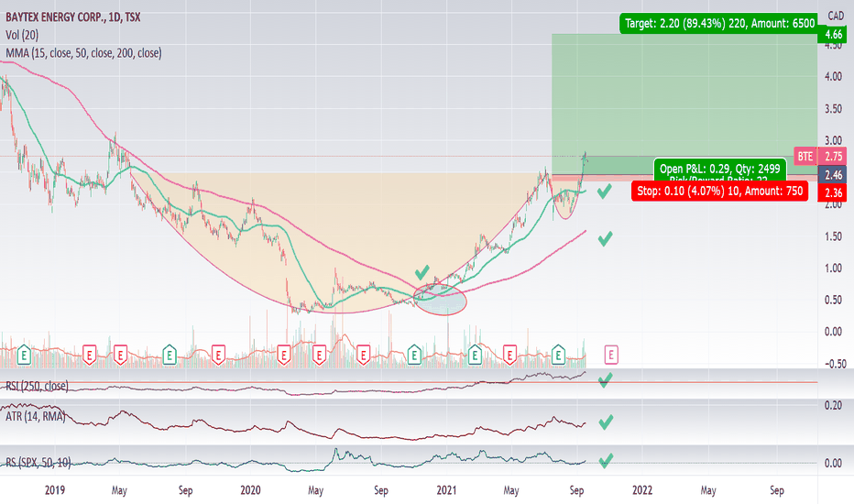This screenshot has height=504, width=854.
Task: Click the 2021 label on time axis
Action: coord(446,490)
